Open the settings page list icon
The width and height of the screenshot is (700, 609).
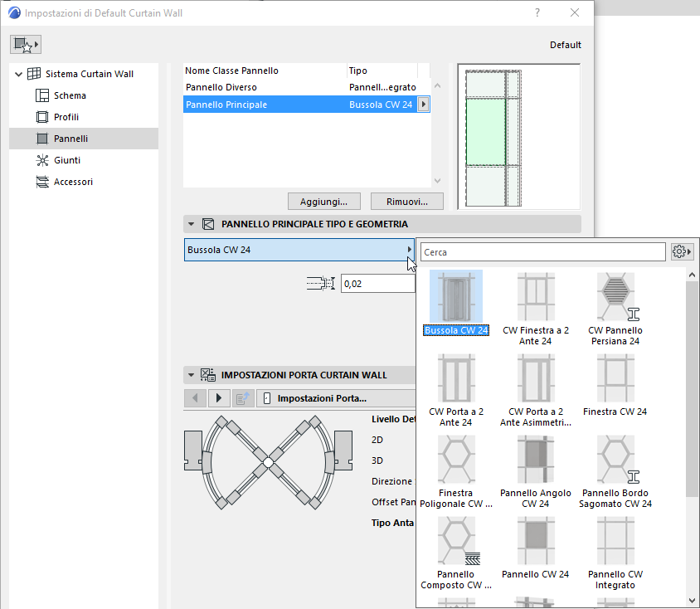243,397
